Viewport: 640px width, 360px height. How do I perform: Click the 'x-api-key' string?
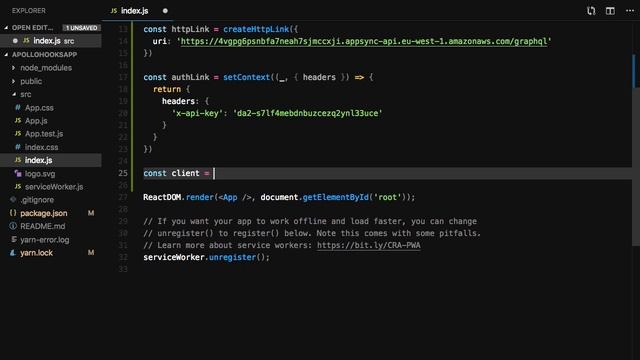click(198, 113)
